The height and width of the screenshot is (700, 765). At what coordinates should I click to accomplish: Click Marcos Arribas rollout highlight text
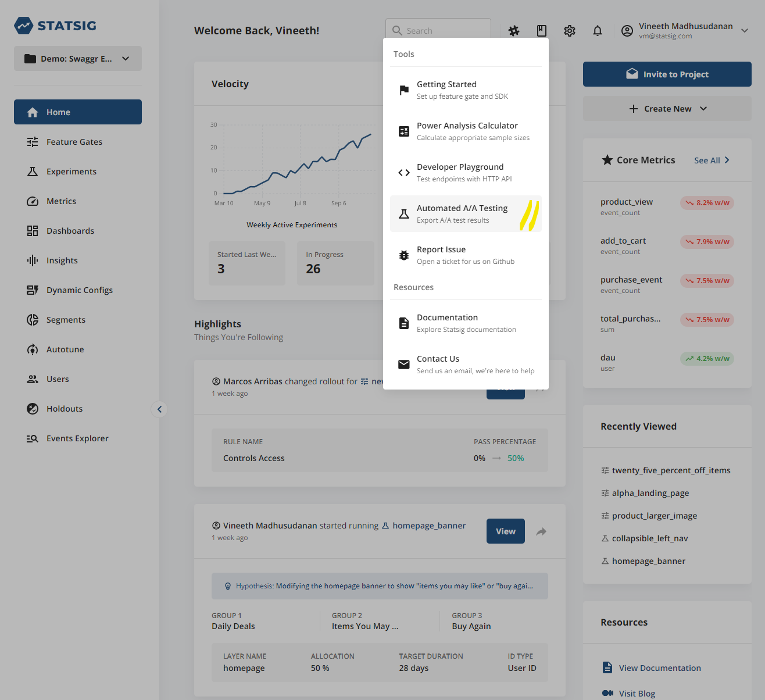pos(290,381)
